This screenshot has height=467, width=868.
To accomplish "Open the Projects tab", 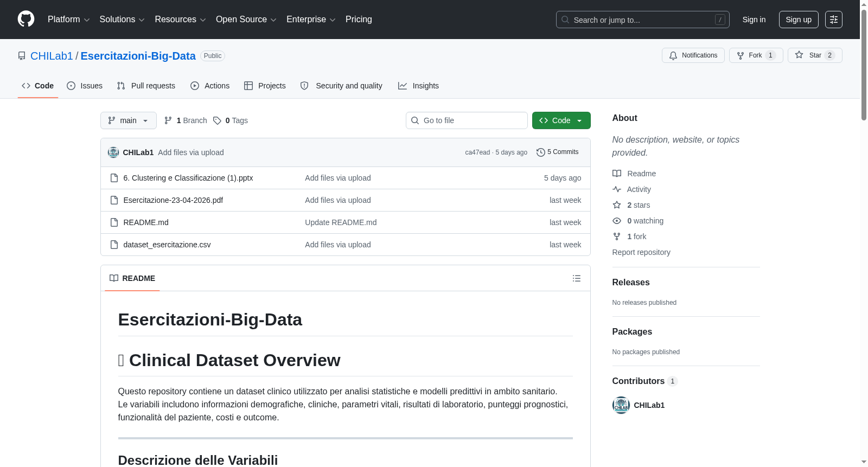I will (x=265, y=86).
